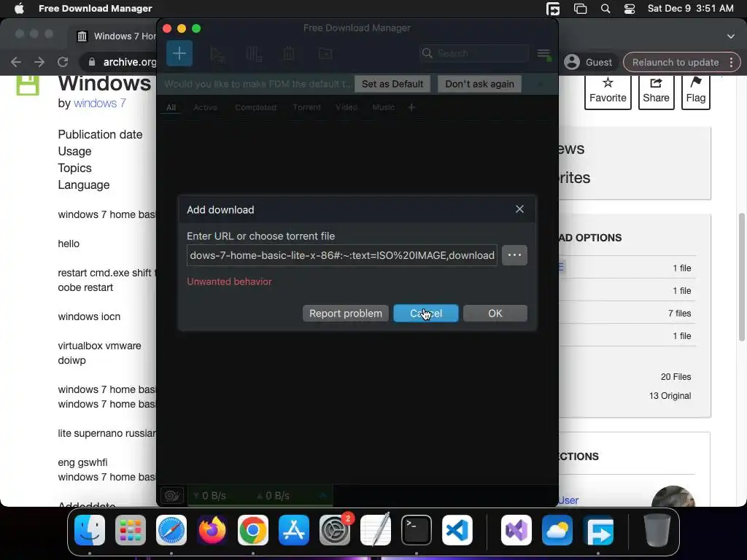The height and width of the screenshot is (560, 747).
Task: Open Free Download Manager menu bar item
Action: [x=96, y=8]
